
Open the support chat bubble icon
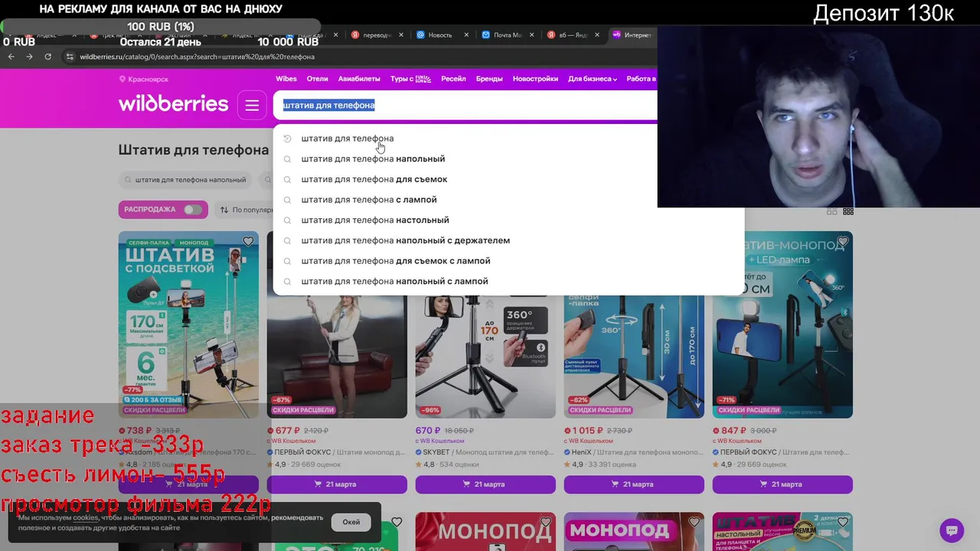(952, 530)
